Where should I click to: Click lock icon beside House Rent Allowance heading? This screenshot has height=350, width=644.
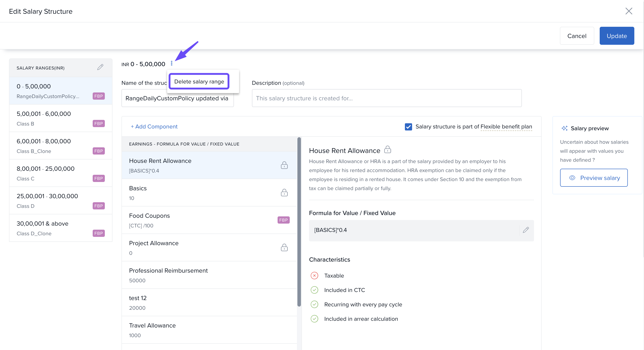click(388, 150)
